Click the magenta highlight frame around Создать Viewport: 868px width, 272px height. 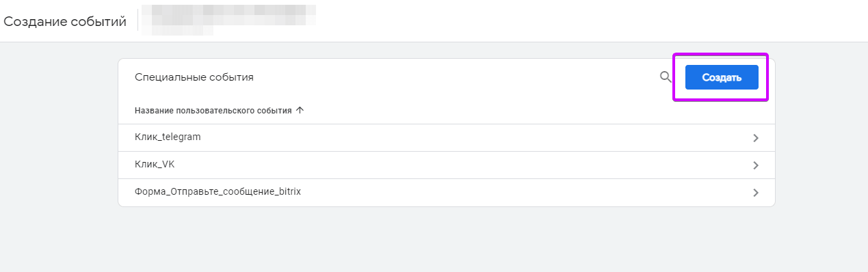(722, 54)
